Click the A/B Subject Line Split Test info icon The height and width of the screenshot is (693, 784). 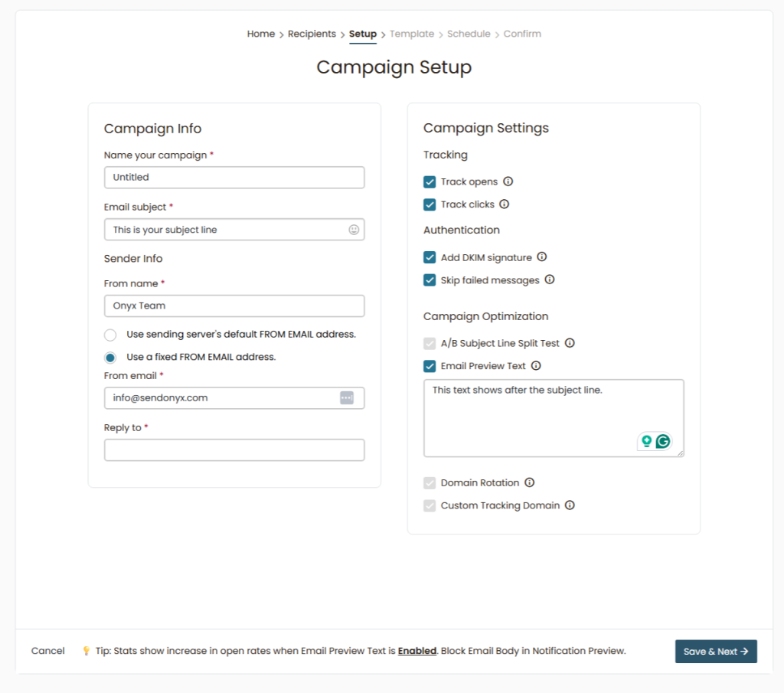[570, 343]
